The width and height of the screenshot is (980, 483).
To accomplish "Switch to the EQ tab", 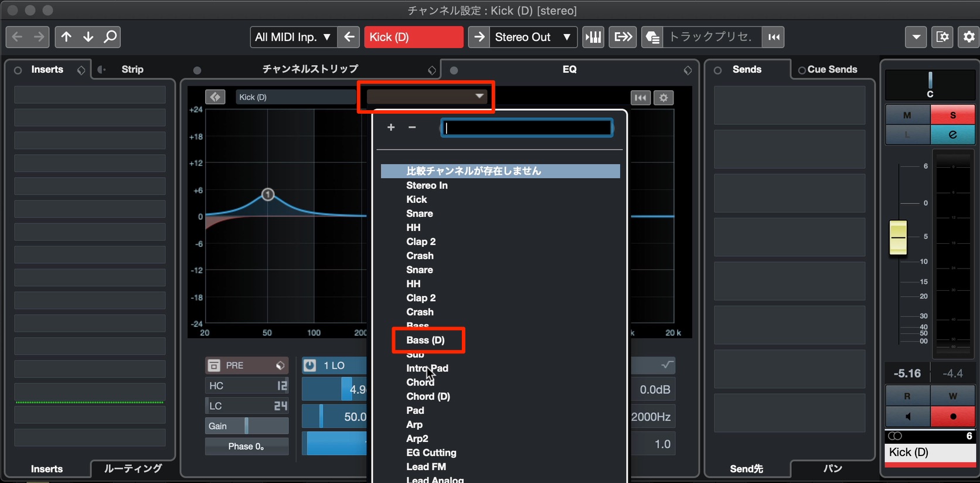I will (570, 69).
